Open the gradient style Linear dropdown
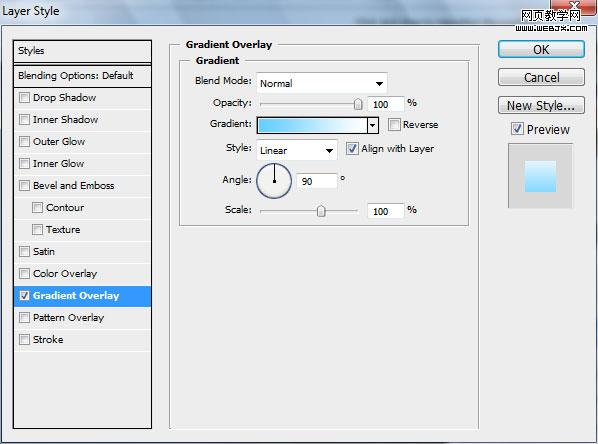598x444 pixels. point(297,150)
